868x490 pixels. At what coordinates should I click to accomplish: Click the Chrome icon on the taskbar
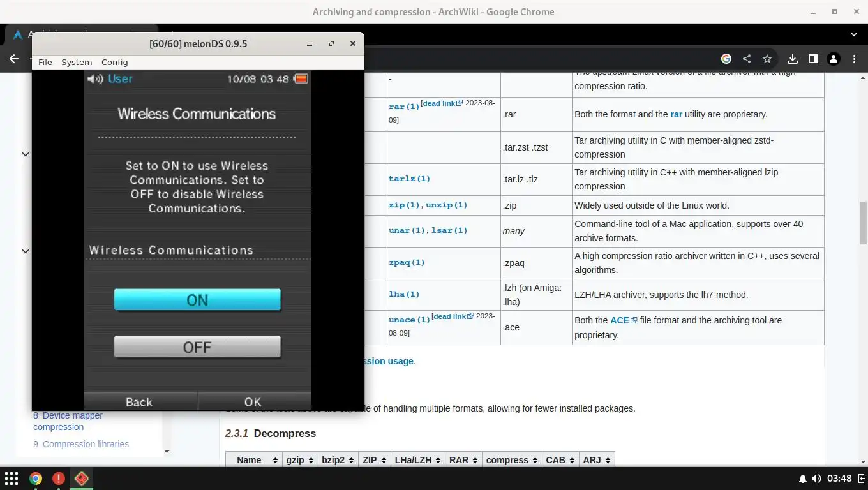tap(36, 479)
